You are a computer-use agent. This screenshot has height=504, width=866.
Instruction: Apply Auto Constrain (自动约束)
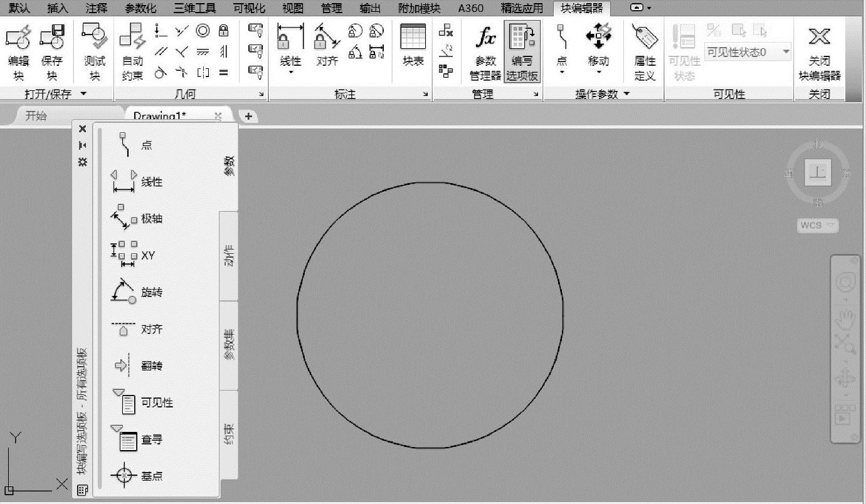pyautogui.click(x=133, y=53)
